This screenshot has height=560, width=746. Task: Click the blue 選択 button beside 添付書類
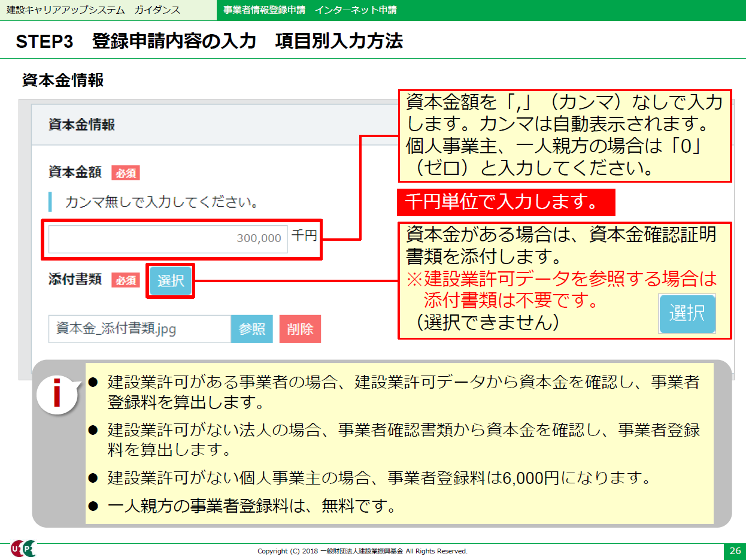pos(171,281)
